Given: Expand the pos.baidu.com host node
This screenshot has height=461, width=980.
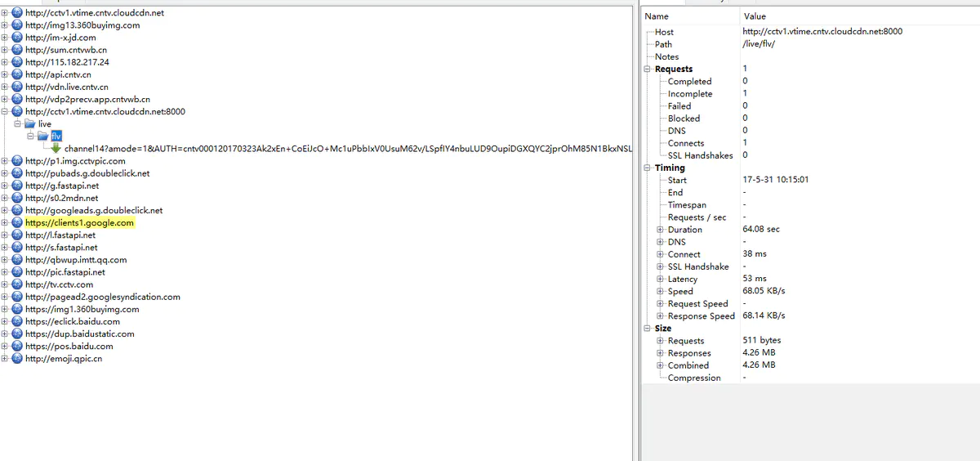Looking at the screenshot, I should (x=6, y=346).
